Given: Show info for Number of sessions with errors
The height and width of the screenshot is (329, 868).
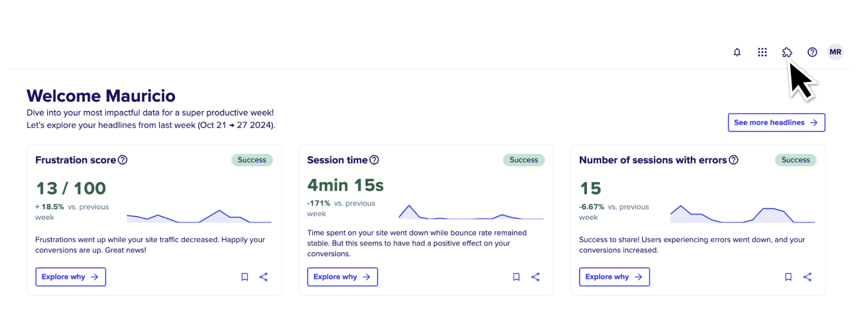Looking at the screenshot, I should pyautogui.click(x=734, y=160).
